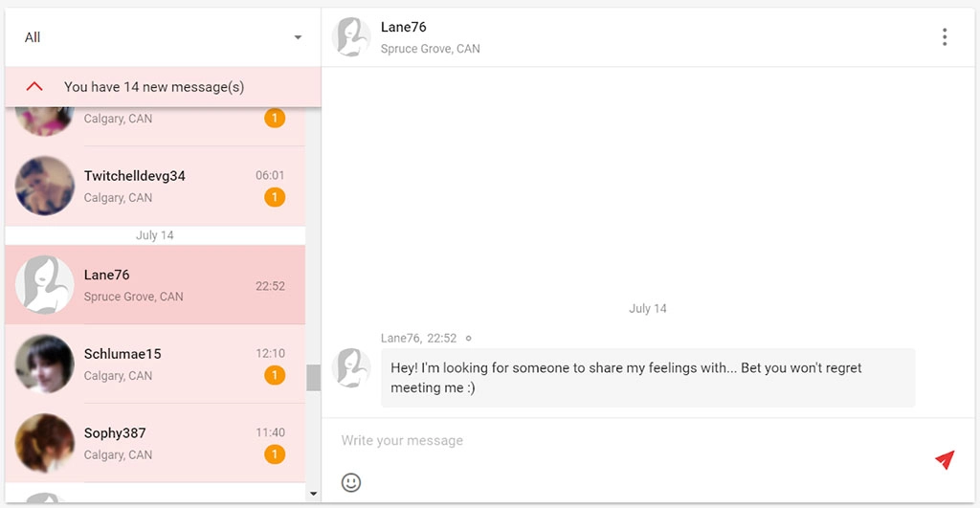Click the unread badge on Sophy387's conversation
This screenshot has width=980, height=508.
click(x=275, y=454)
